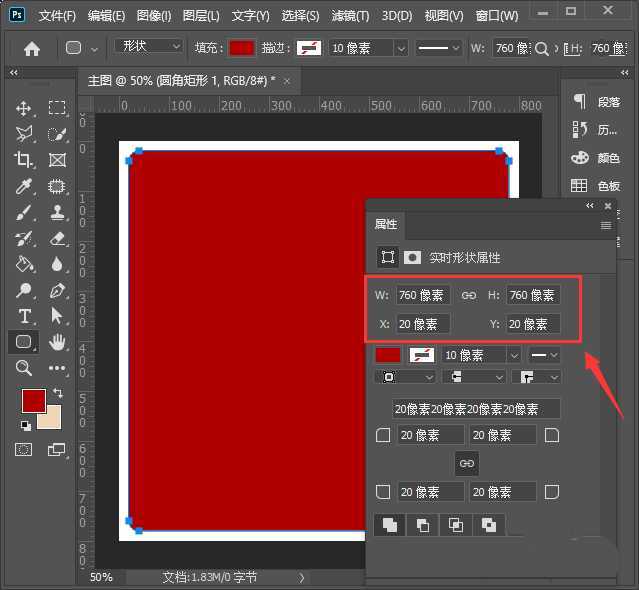Screen dimensions: 639x590
Task: Toggle Quick Mask mode
Action: [24, 450]
